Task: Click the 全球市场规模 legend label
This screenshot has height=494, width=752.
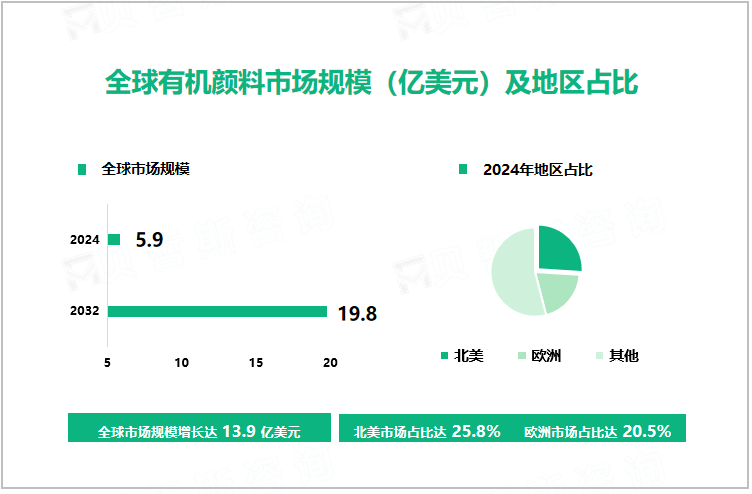Action: 146,169
